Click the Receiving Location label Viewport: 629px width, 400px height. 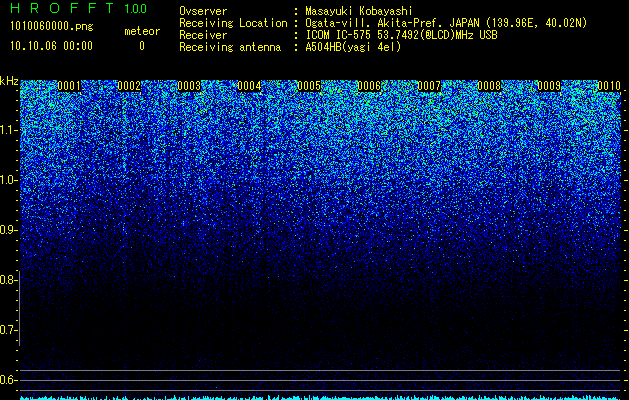233,23
